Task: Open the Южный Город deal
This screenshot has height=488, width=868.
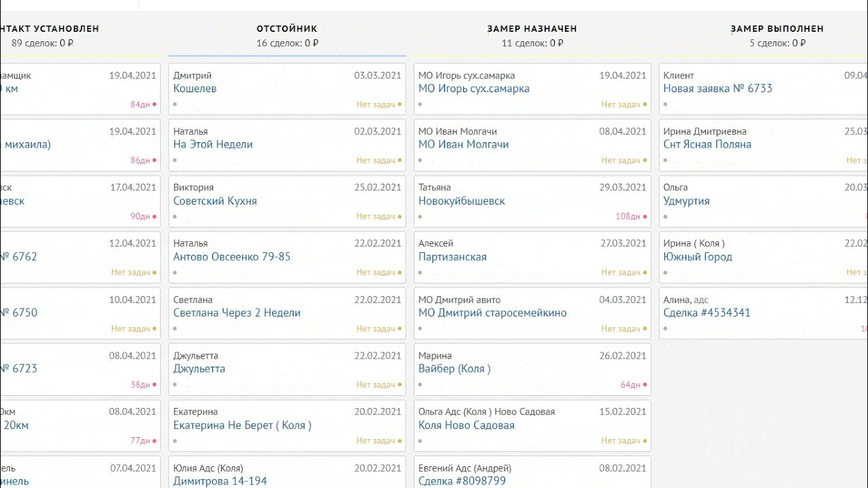Action: click(697, 257)
